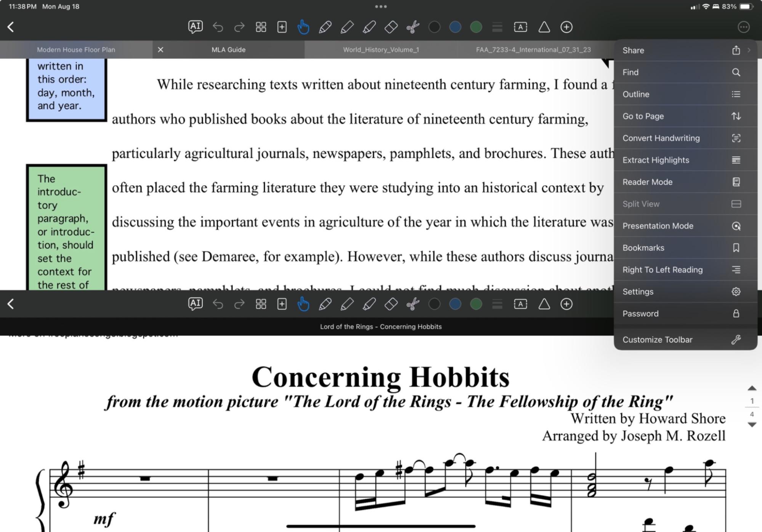Viewport: 762px width, 532px height.
Task: Choose black color swatch in top toolbar
Action: pos(434,27)
